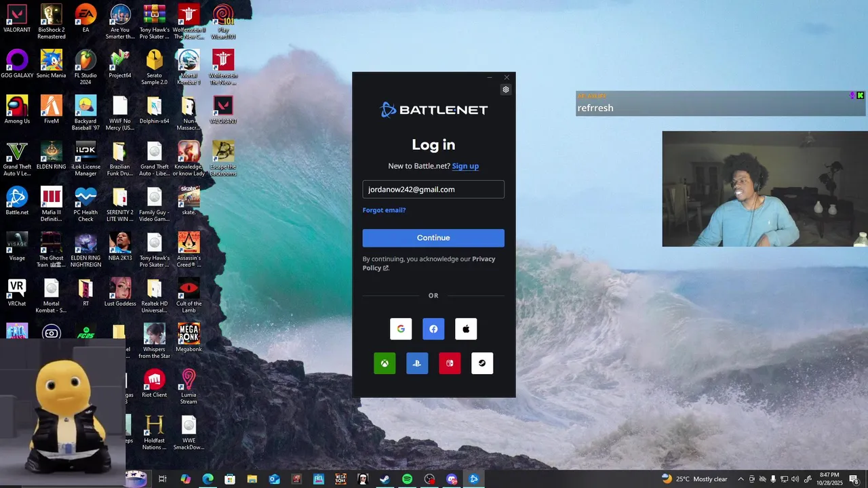The image size is (868, 488).
Task: Select the Serato Sample 2.0 icon
Action: (154, 67)
